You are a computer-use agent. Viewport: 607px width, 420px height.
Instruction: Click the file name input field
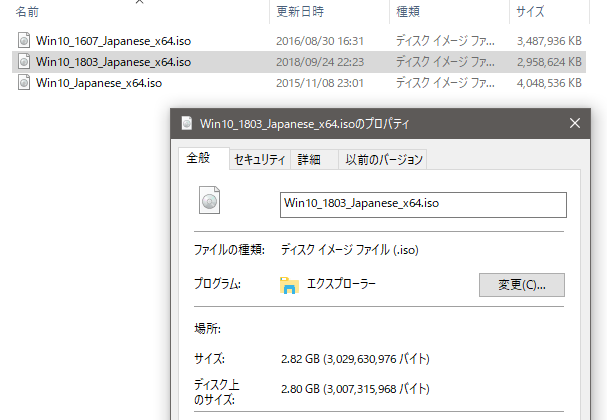tap(423, 205)
